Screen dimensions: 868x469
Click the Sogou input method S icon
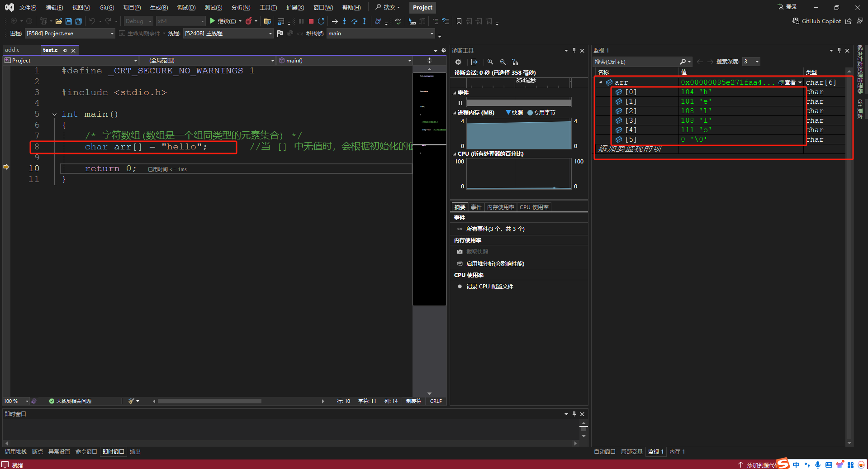click(x=783, y=463)
